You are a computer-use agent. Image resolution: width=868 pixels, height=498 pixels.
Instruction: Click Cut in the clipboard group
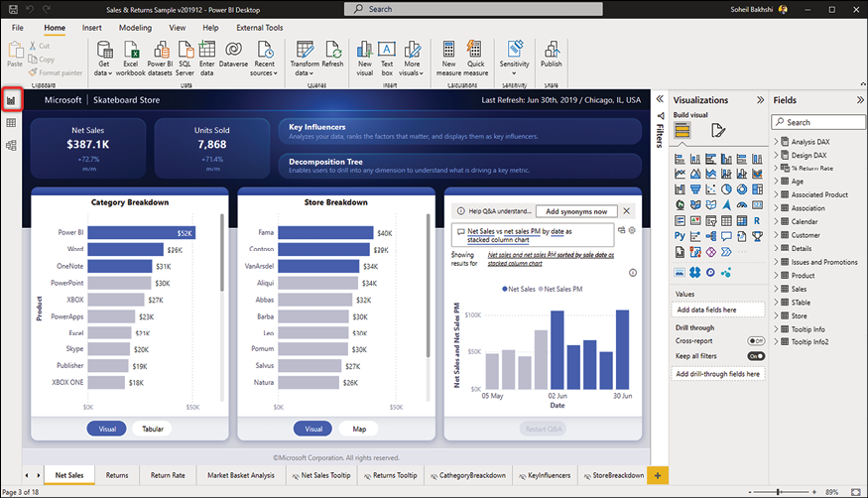click(x=40, y=46)
